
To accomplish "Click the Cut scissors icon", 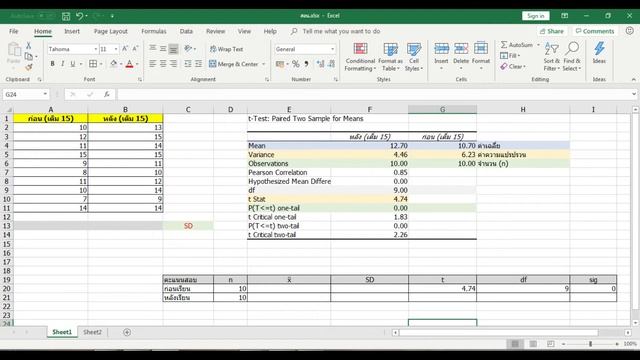I will [x=29, y=46].
